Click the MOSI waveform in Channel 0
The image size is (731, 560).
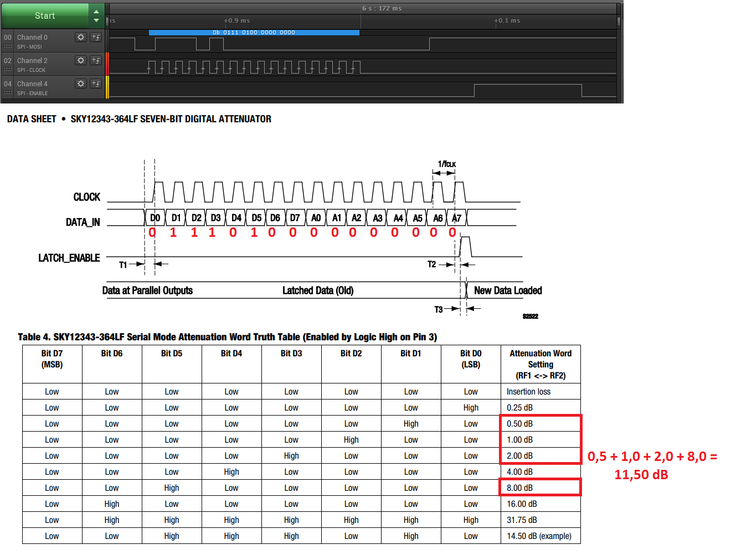[363, 44]
